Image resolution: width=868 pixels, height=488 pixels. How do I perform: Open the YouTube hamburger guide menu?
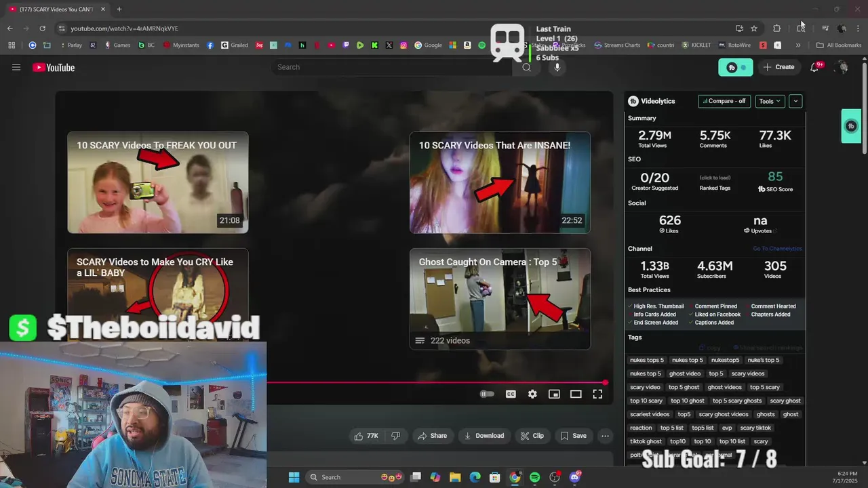16,67
